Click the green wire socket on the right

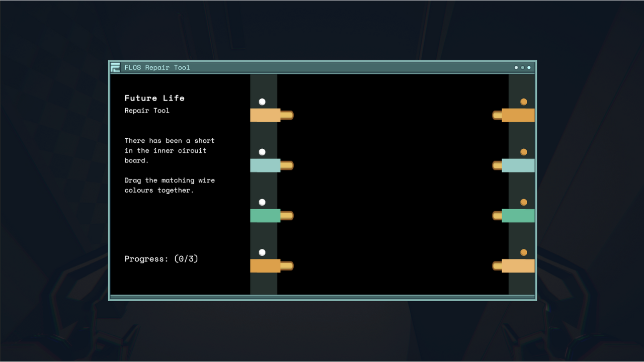[513, 216]
